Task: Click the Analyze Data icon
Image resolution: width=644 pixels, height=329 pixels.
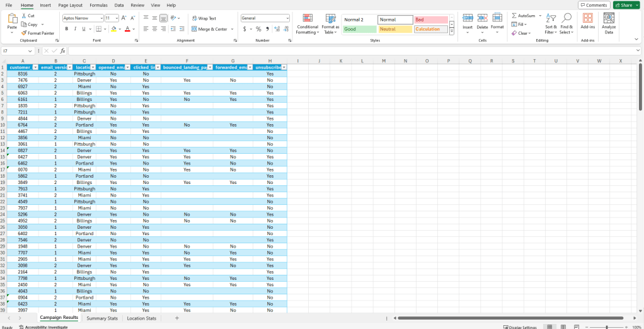Action: click(609, 18)
